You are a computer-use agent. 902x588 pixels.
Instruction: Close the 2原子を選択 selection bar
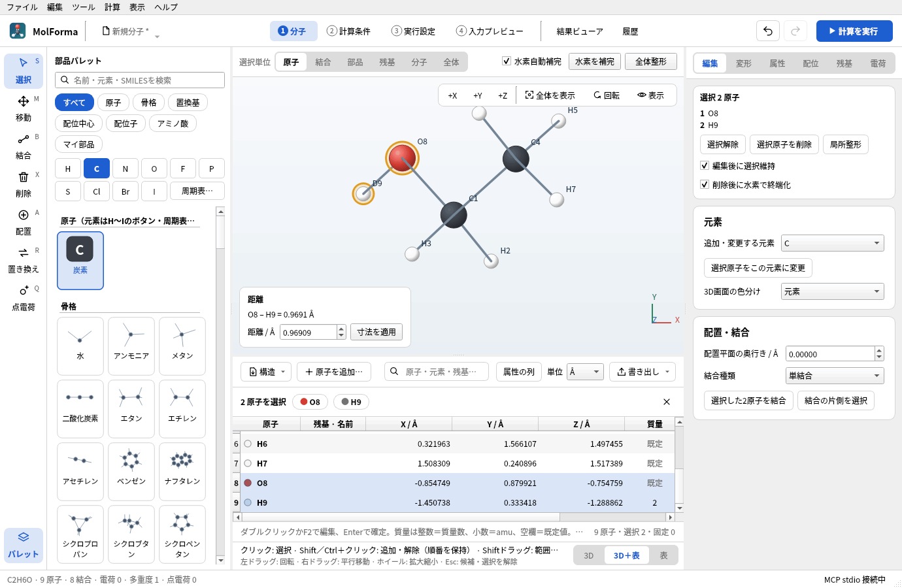click(667, 402)
